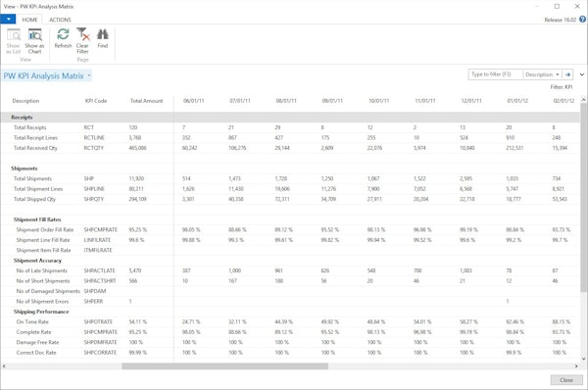Click the blue filter go arrow

[x=568, y=74]
